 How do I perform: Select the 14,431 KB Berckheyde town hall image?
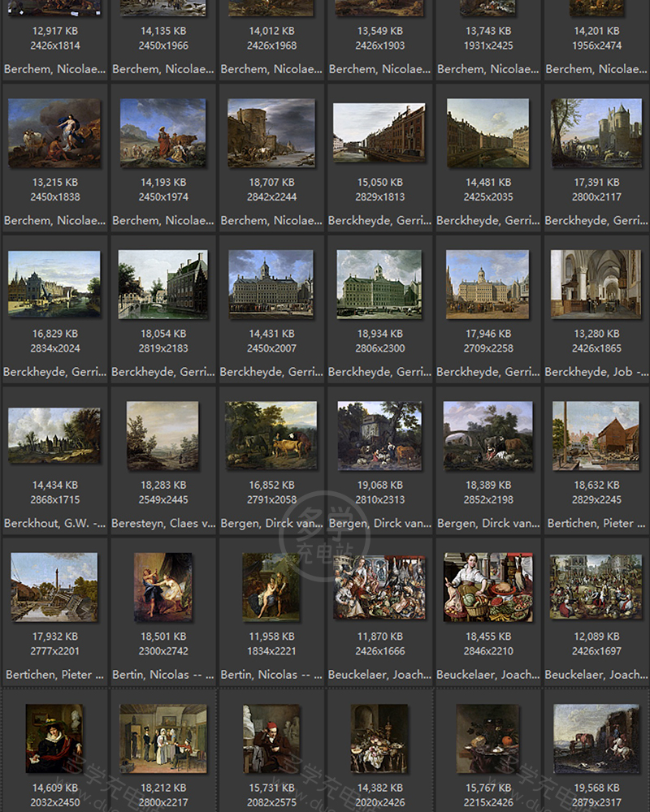coord(271,284)
